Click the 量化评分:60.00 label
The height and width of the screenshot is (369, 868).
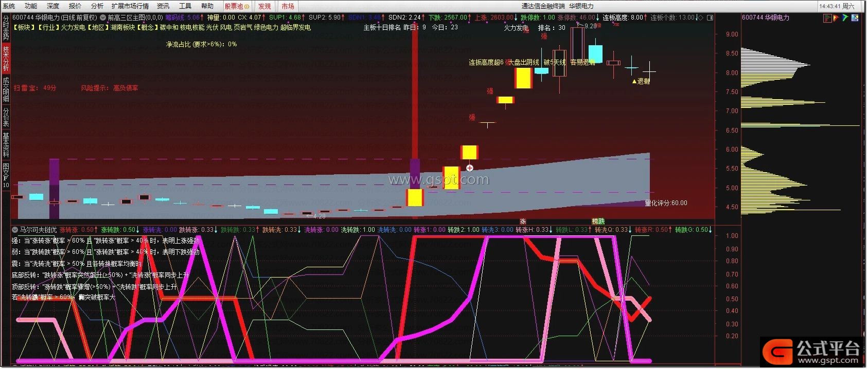click(x=666, y=203)
